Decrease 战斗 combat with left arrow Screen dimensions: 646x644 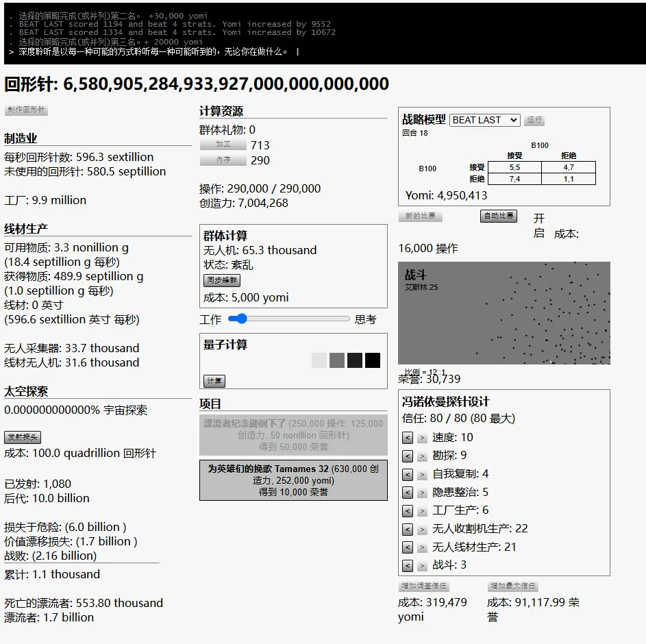click(408, 565)
